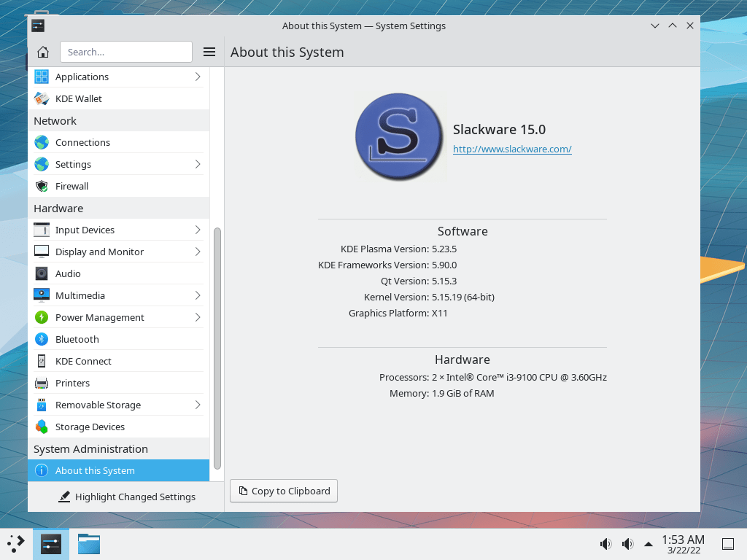747x560 pixels.
Task: Open the KDE Connect settings entry
Action: click(x=119, y=362)
